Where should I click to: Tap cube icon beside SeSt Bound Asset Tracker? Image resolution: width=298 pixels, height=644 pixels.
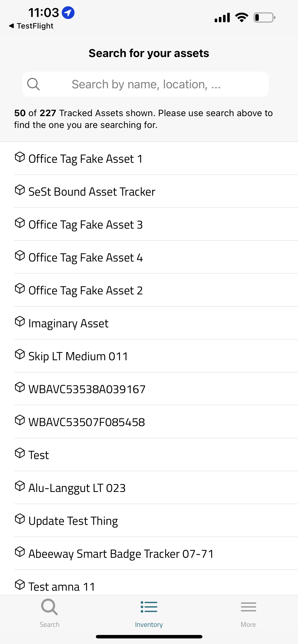(20, 190)
